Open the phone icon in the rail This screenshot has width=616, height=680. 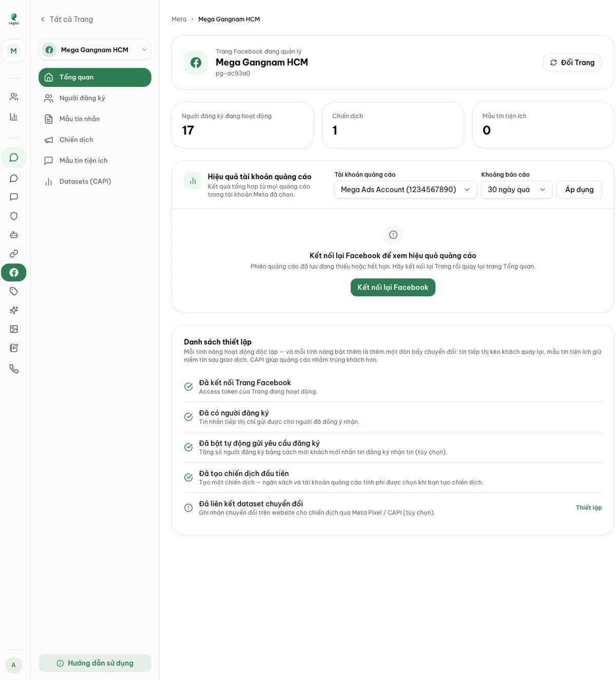point(14,369)
